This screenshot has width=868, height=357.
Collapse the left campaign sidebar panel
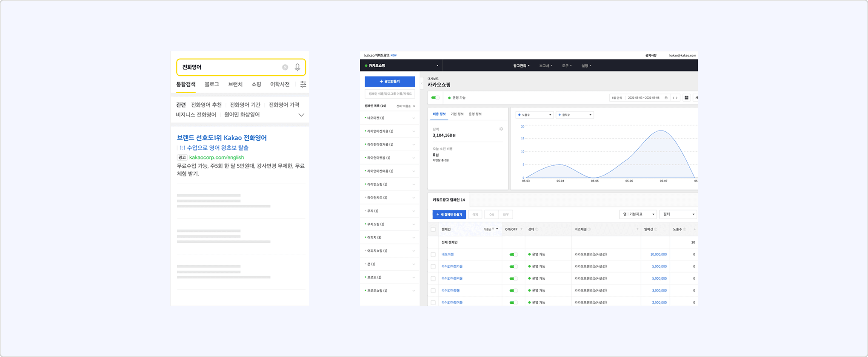click(x=422, y=84)
